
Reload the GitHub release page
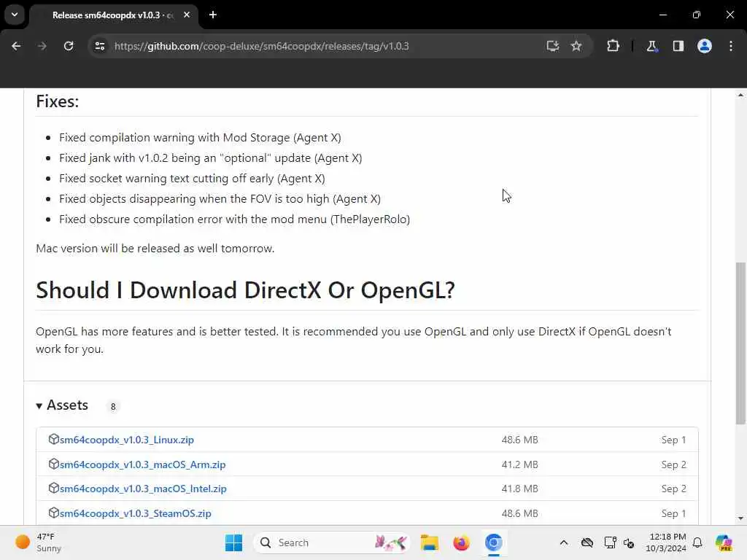69,46
